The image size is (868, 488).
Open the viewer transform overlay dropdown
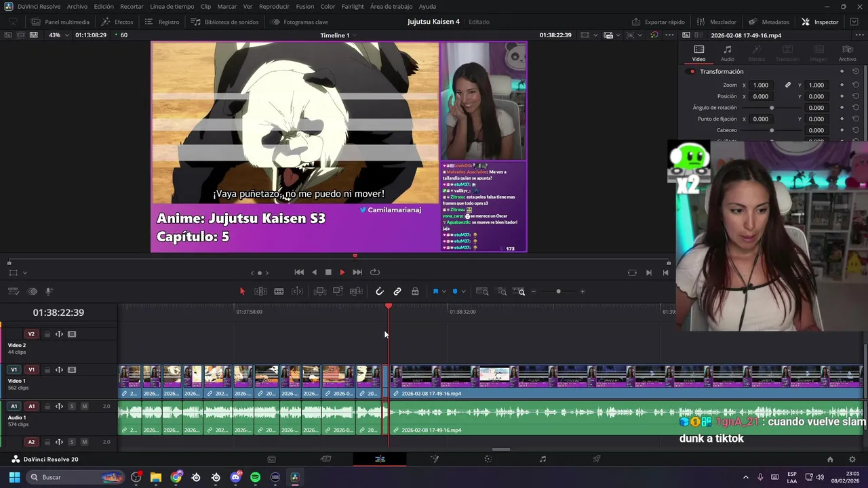coord(25,273)
